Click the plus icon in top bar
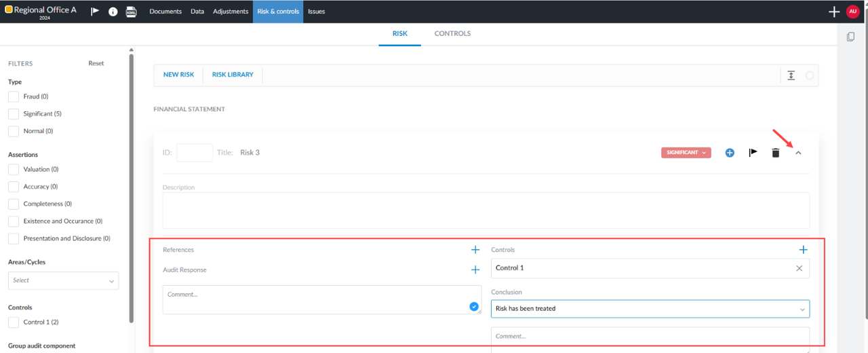This screenshot has height=353, width=868. 834,12
